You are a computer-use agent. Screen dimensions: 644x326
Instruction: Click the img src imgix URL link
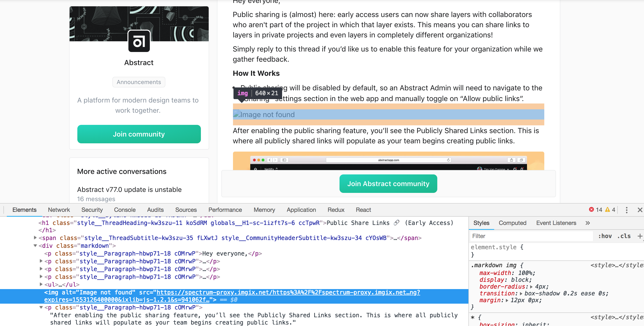click(x=232, y=296)
